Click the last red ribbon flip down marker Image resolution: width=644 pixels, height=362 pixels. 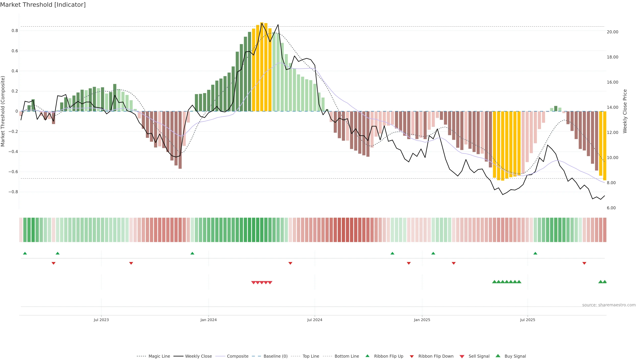[584, 263]
